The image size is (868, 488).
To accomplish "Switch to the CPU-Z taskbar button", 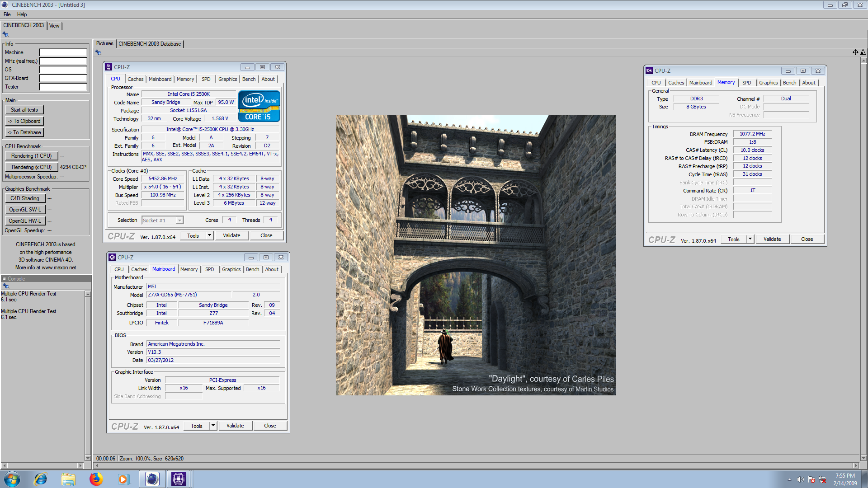I will (x=179, y=479).
